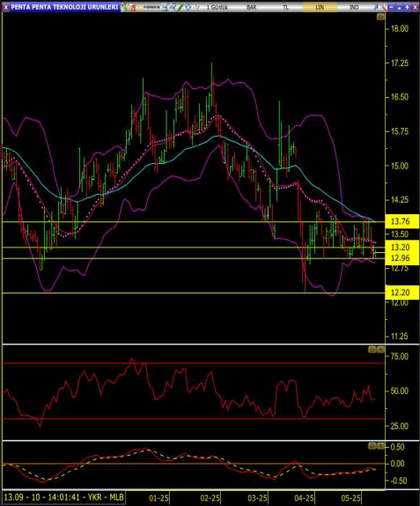
Task: Click the first green toolbar icon after title
Action: click(x=124, y=7)
